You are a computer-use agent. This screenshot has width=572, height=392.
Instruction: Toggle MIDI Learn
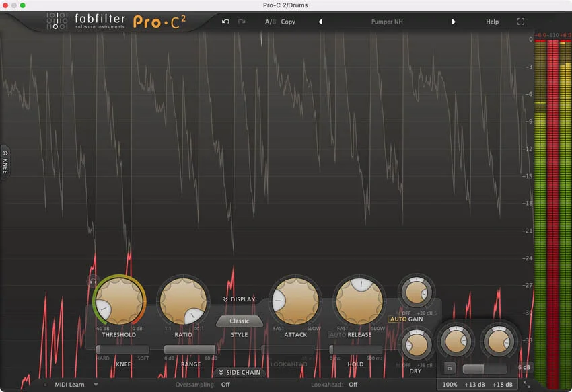tap(69, 385)
